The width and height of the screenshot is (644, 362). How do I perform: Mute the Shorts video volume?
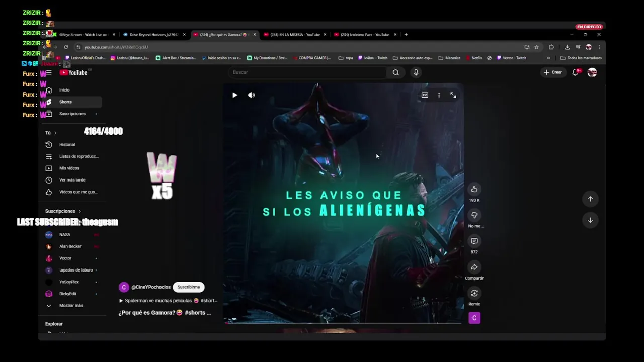(251, 95)
